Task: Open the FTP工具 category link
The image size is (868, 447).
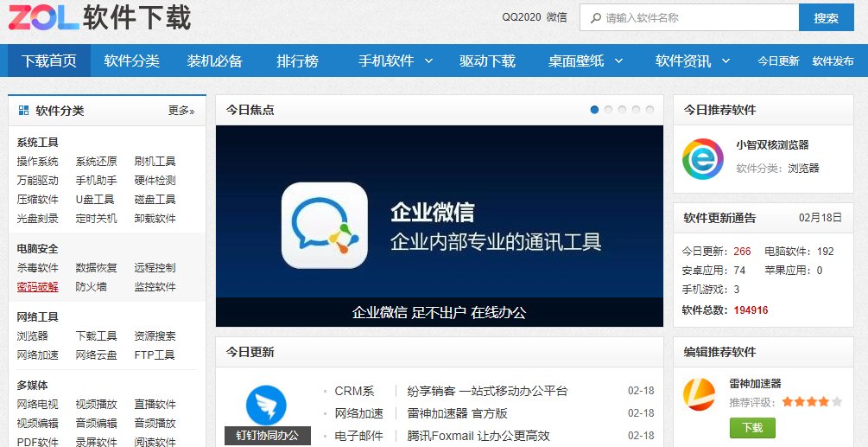Action: (x=155, y=355)
